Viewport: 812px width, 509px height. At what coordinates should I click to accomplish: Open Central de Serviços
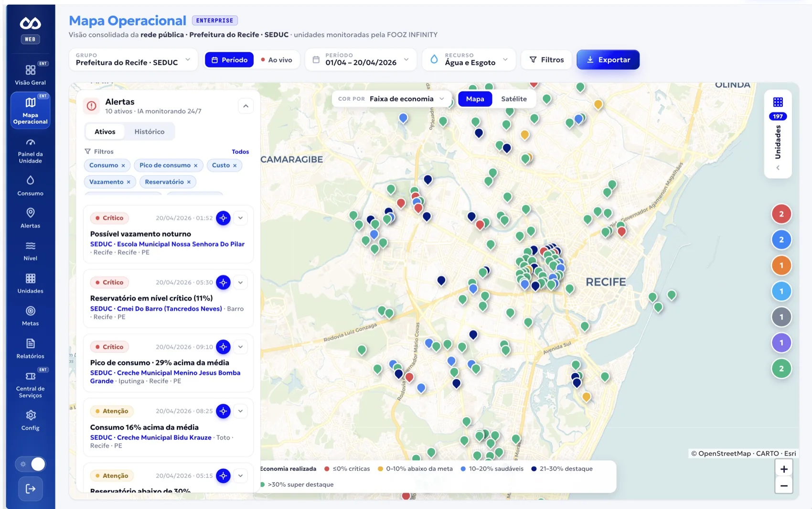[30, 384]
